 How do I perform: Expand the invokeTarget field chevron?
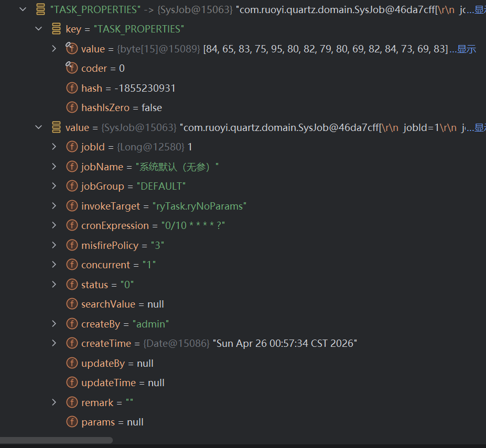point(54,206)
